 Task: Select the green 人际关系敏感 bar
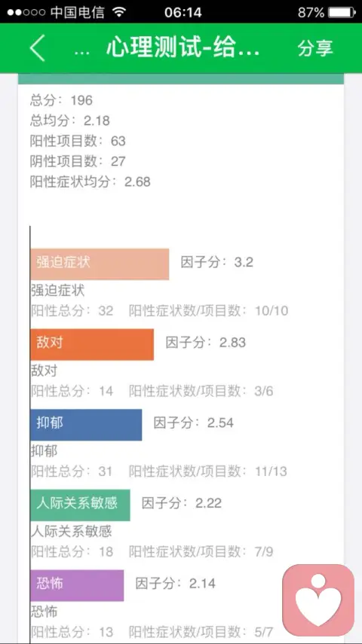point(80,505)
